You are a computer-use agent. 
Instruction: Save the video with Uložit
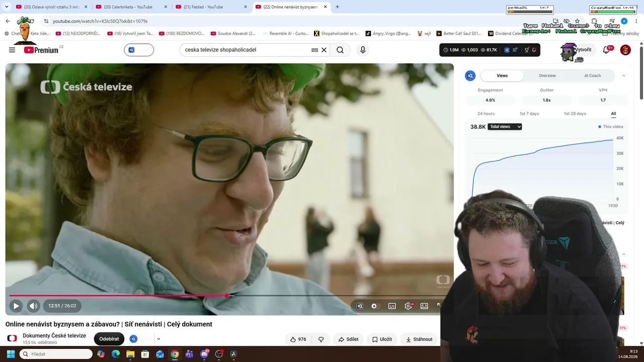coord(382,339)
